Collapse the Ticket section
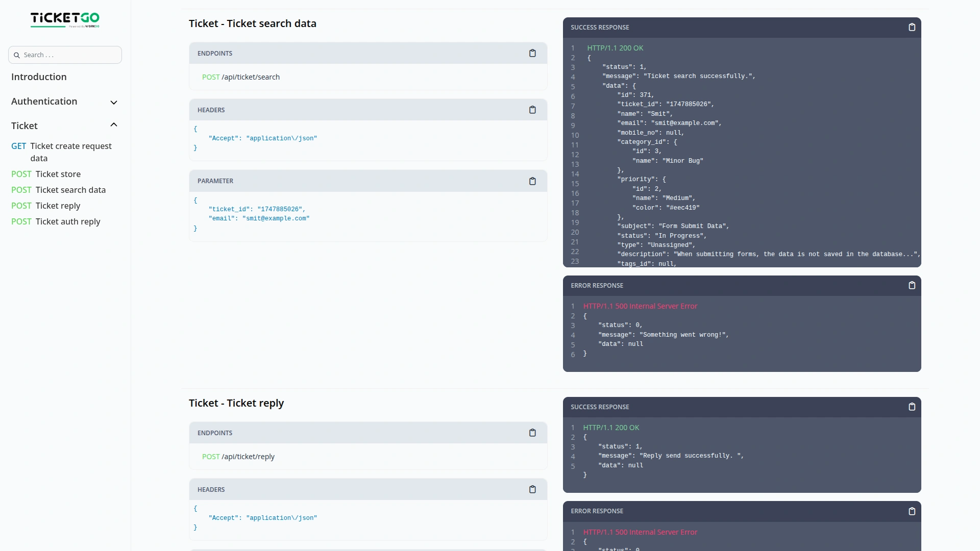 (114, 124)
